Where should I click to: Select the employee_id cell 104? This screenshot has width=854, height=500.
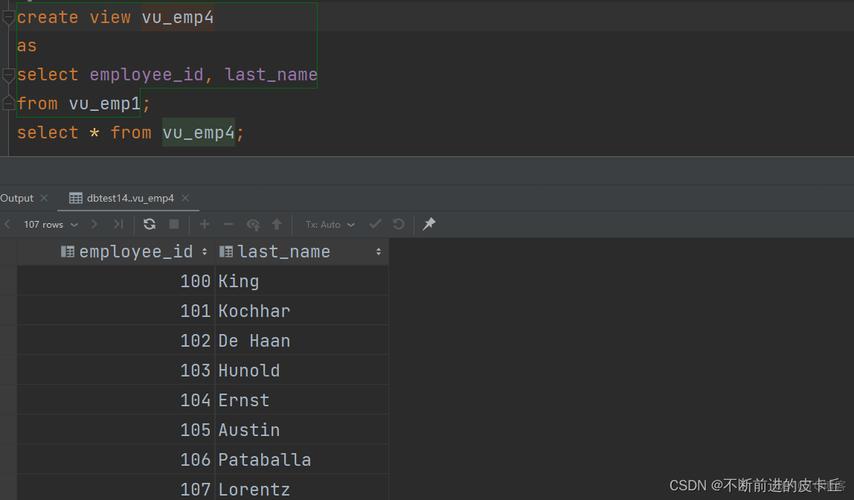(116, 400)
